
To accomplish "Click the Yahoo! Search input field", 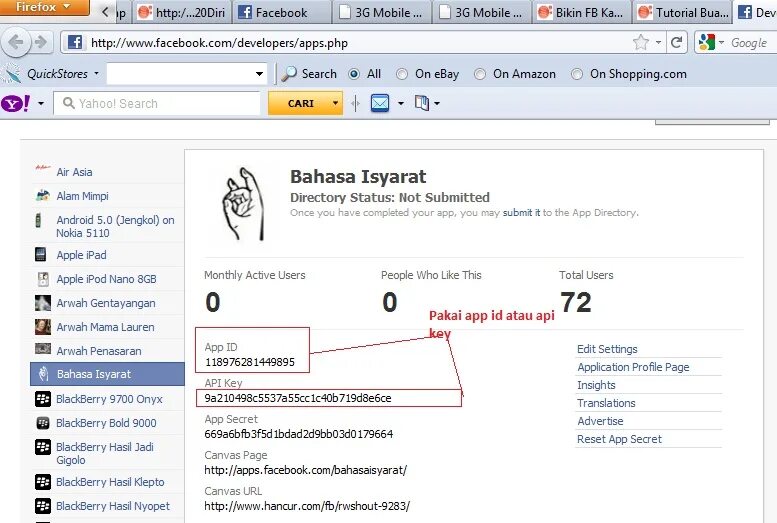I will [157, 103].
